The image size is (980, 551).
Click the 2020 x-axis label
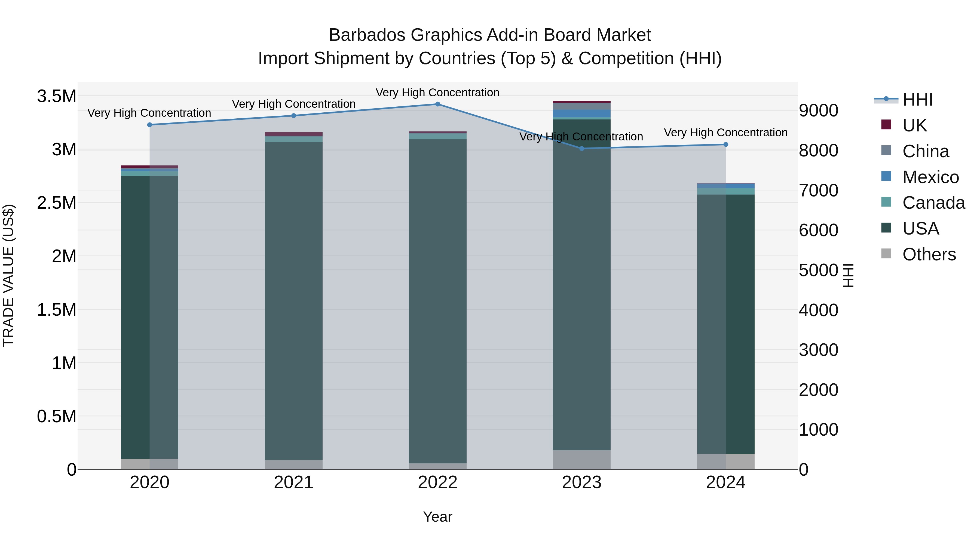point(149,482)
